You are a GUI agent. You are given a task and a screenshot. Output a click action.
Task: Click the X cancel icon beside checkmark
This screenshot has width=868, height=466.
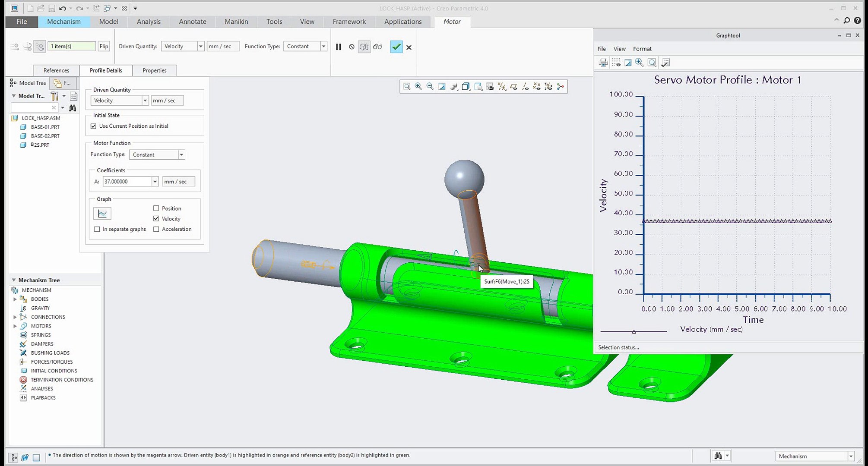click(409, 47)
